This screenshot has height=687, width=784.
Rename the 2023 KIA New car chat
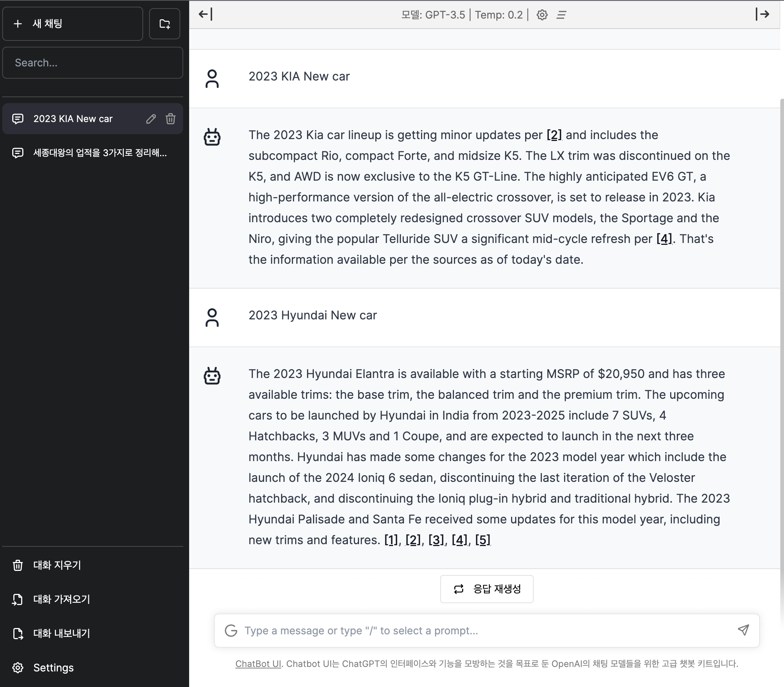151,119
